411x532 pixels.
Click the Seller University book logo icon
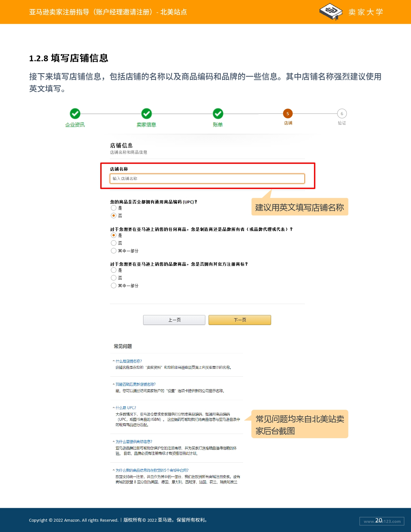pos(331,12)
